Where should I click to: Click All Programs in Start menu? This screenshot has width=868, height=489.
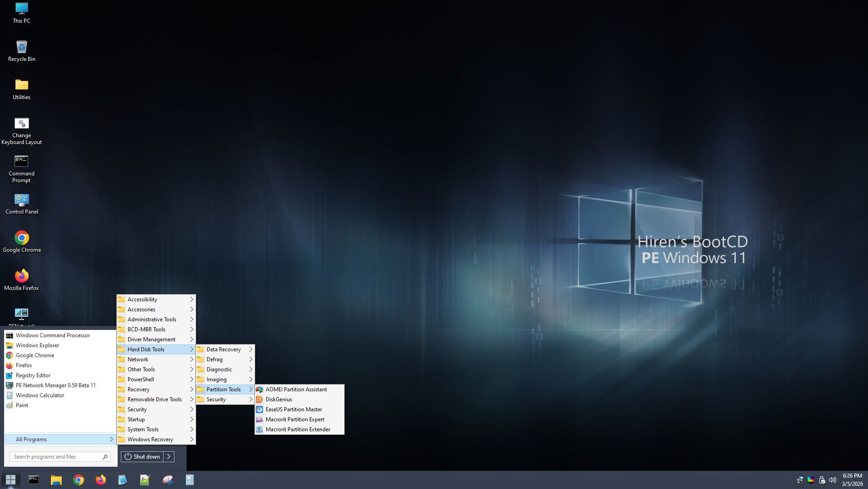(x=60, y=439)
